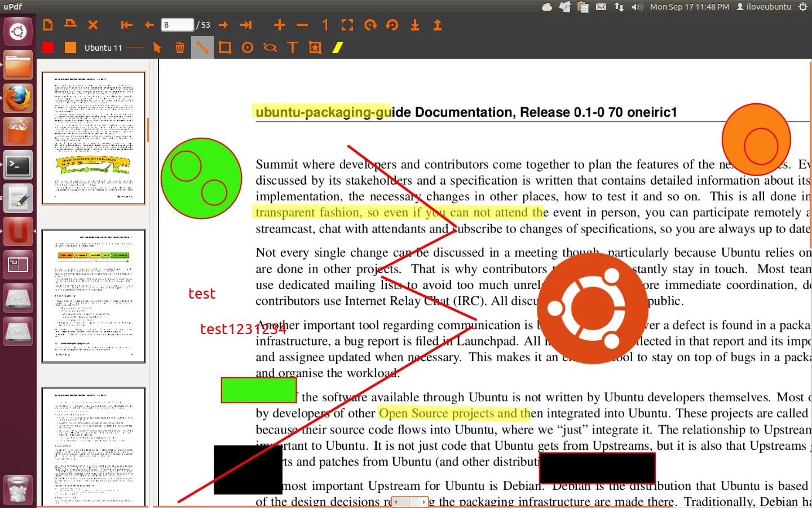
Task: Select the circle annotation tool
Action: click(x=248, y=48)
